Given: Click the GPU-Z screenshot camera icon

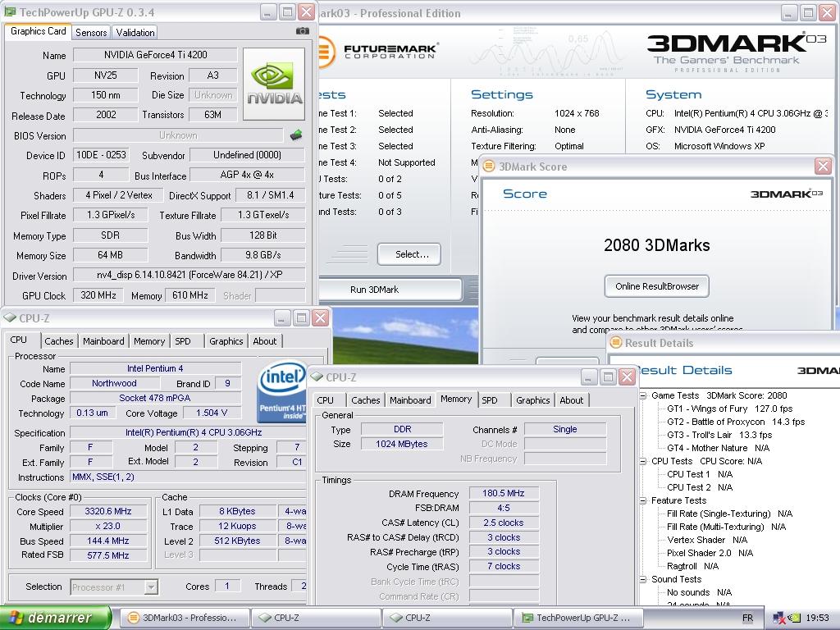Looking at the screenshot, I should click(302, 31).
